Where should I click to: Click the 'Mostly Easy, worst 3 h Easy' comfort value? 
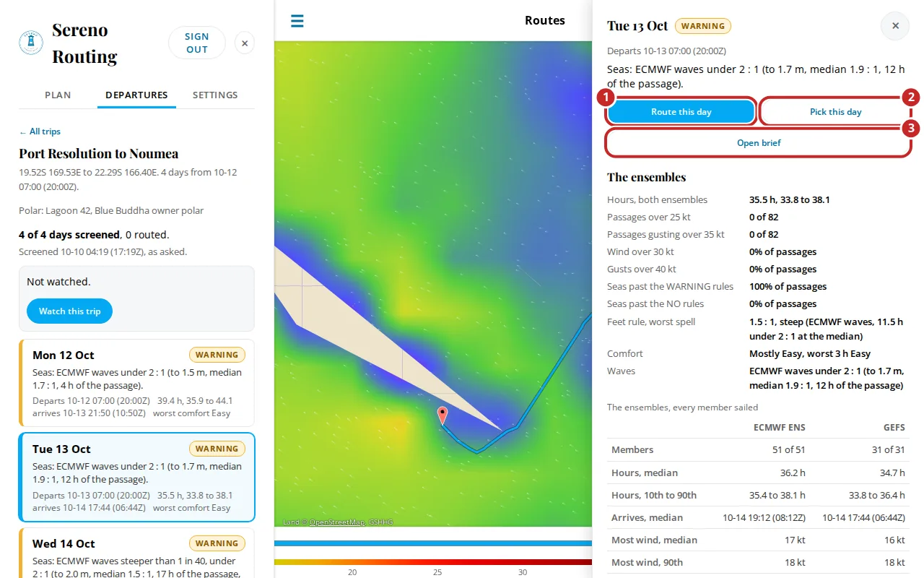(810, 354)
